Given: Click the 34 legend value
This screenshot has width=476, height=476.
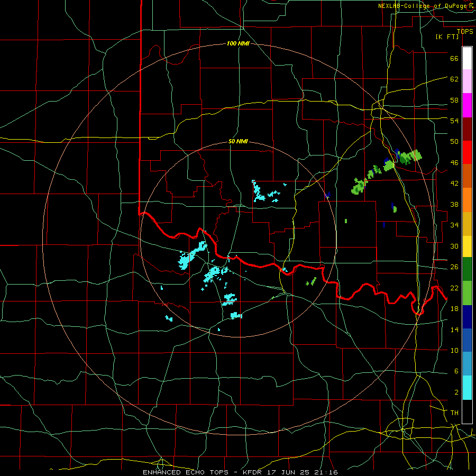Looking at the screenshot, I should (454, 225).
